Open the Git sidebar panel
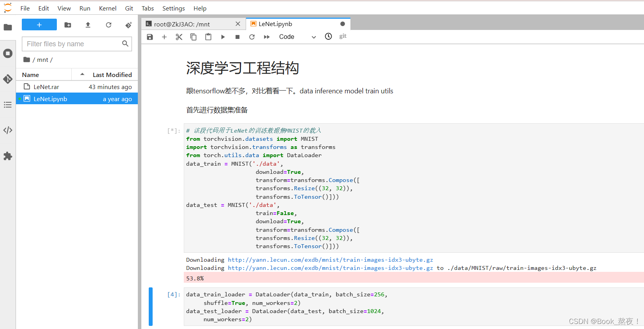The width and height of the screenshot is (644, 329). (8, 79)
